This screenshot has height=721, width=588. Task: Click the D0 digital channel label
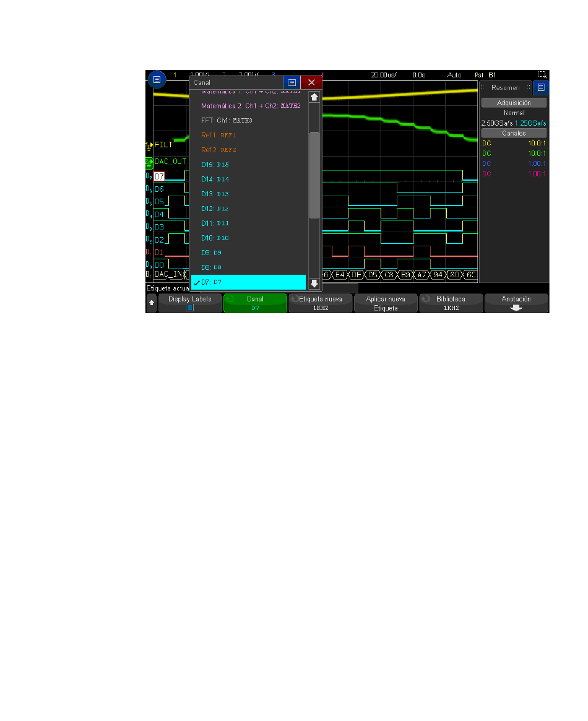(x=159, y=266)
